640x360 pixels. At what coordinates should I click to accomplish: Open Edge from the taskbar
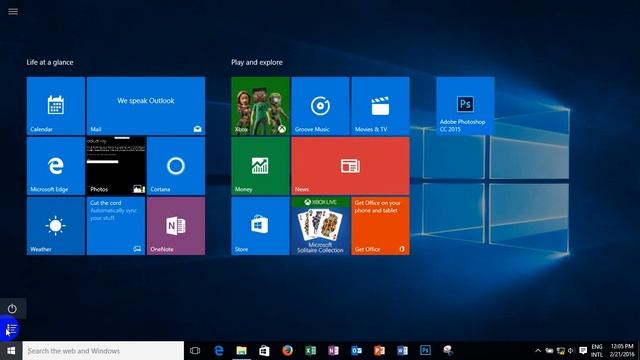219,351
